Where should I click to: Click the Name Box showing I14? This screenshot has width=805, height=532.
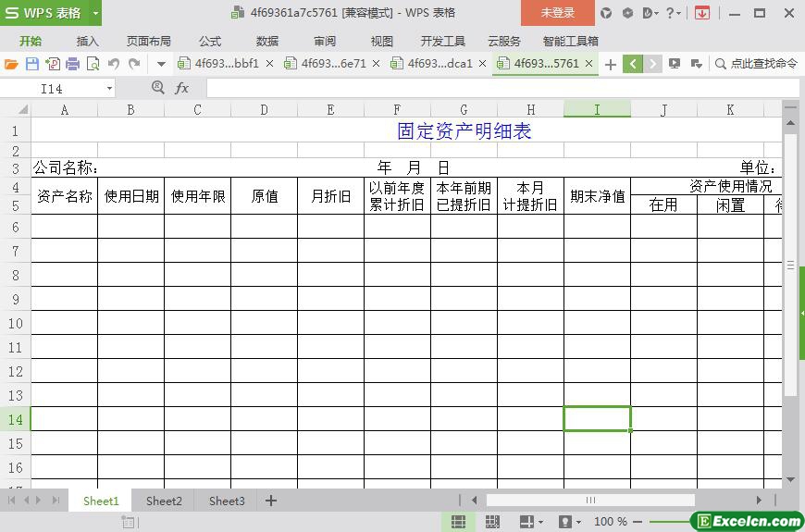click(x=53, y=89)
